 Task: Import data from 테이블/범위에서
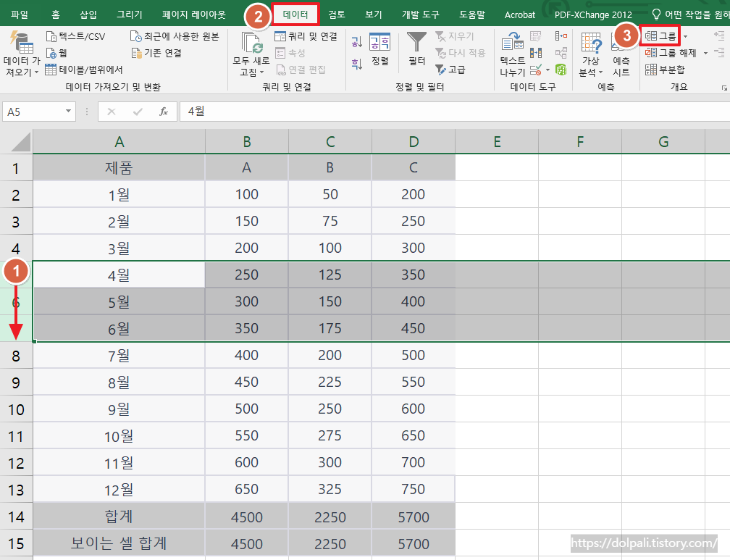(x=84, y=70)
